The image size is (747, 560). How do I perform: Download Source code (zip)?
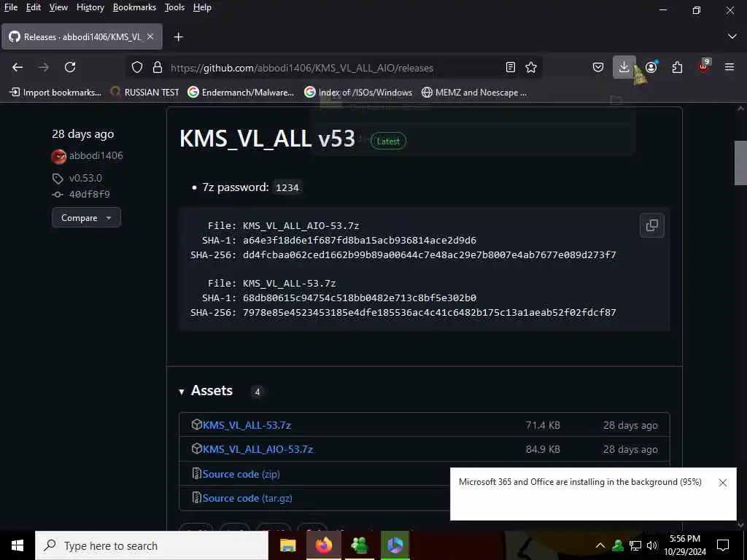tap(241, 474)
